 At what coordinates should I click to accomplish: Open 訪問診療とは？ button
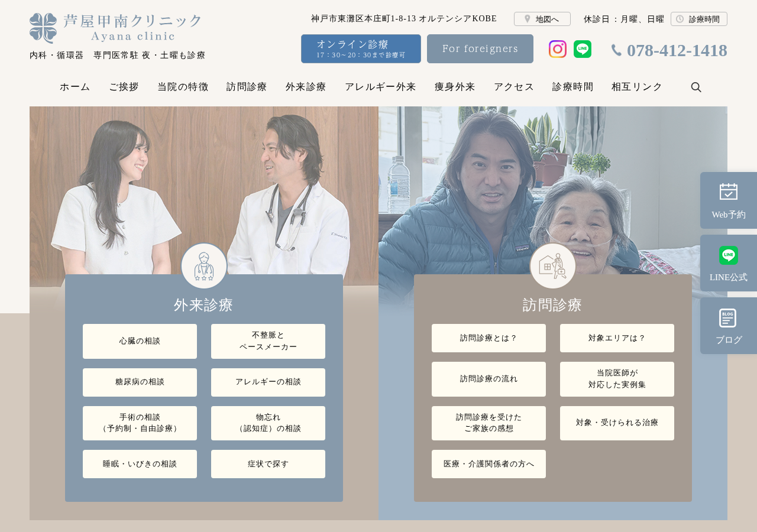489,338
